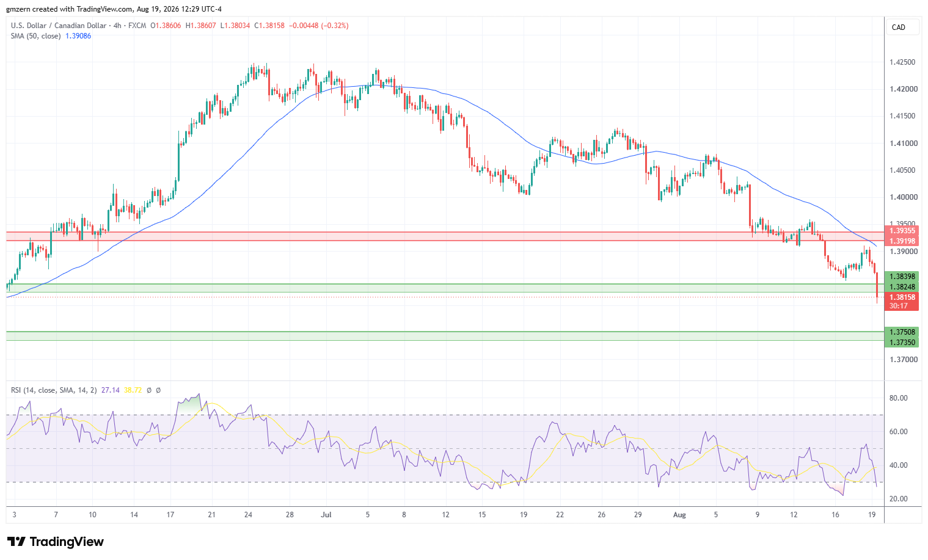Click the header text 'gmzern created with TradingView.com'
This screenshot has width=928, height=560.
69,9
